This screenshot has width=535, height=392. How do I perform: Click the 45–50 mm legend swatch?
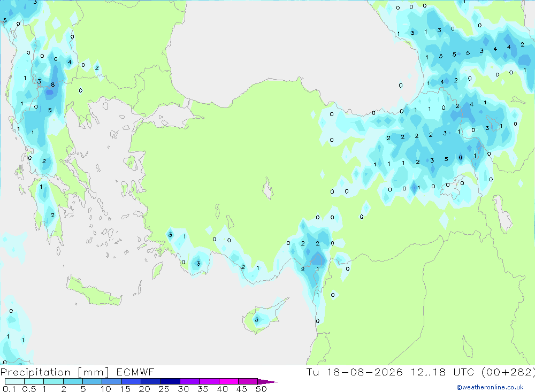(x=248, y=381)
